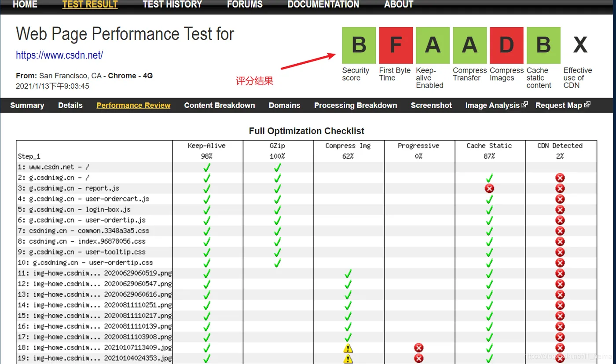The height and width of the screenshot is (364, 616).
Task: Click Cache Static checkmark for user-ordertip.js
Action: (x=489, y=220)
